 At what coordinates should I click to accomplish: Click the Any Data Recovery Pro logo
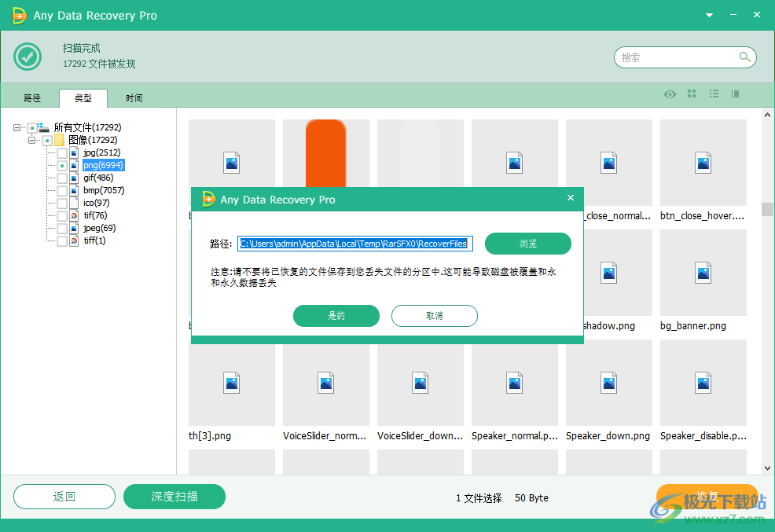coord(19,15)
